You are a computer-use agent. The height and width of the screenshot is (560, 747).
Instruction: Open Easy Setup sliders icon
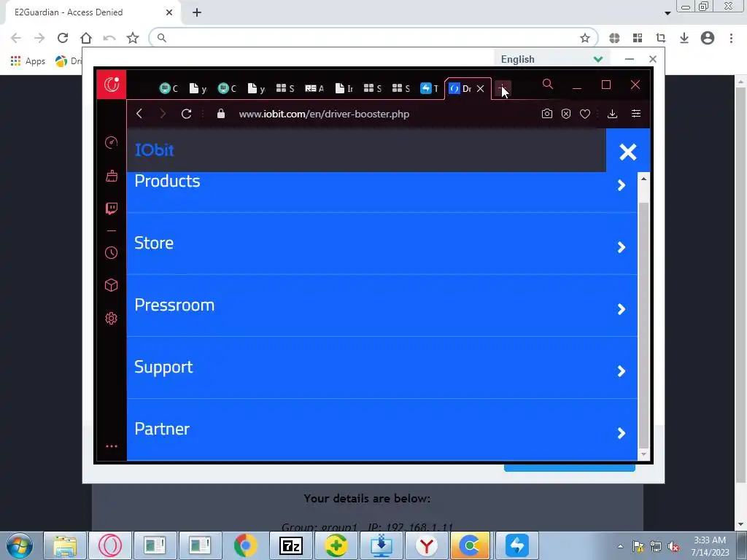pyautogui.click(x=636, y=114)
